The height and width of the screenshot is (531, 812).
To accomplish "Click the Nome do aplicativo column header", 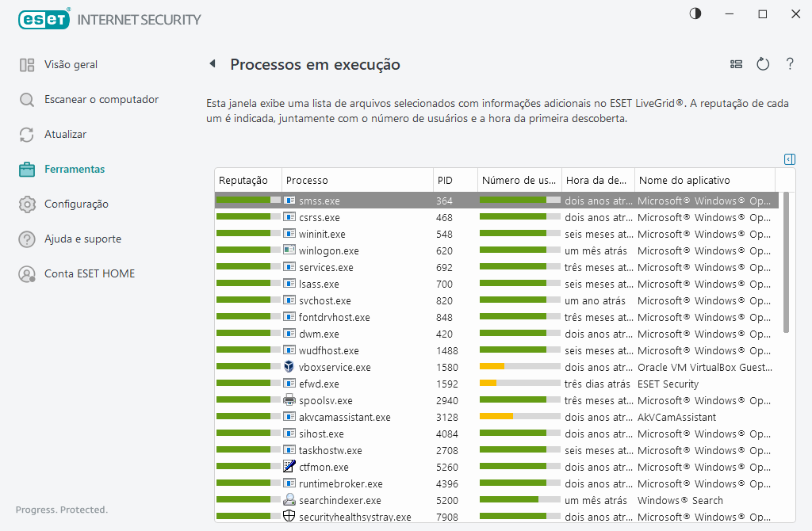I will click(x=685, y=180).
